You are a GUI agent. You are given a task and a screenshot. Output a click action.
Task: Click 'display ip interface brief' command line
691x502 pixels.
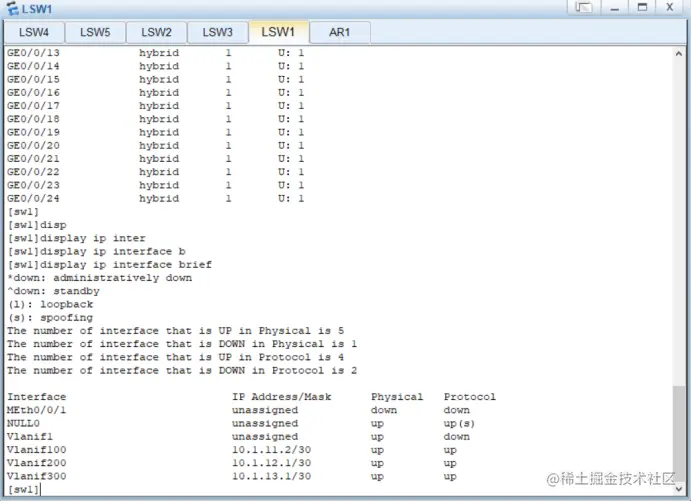coord(109,264)
